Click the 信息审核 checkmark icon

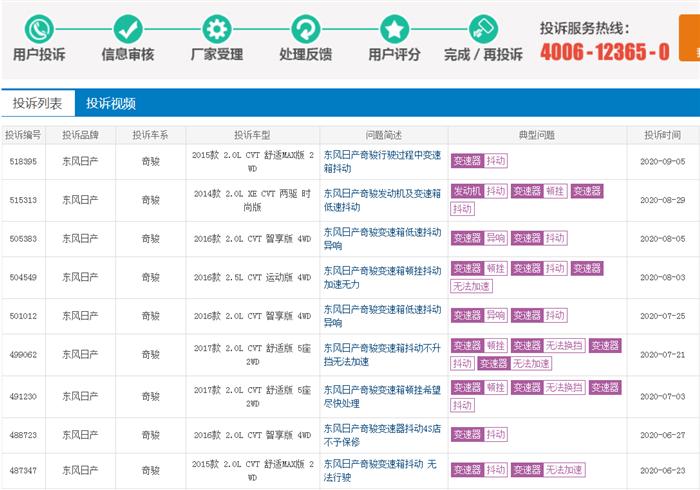[x=128, y=29]
